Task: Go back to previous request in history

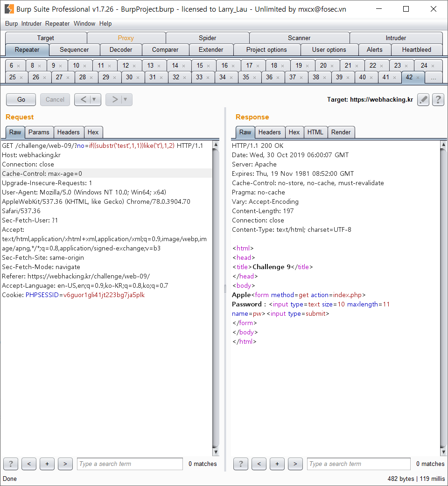Action: (x=83, y=99)
